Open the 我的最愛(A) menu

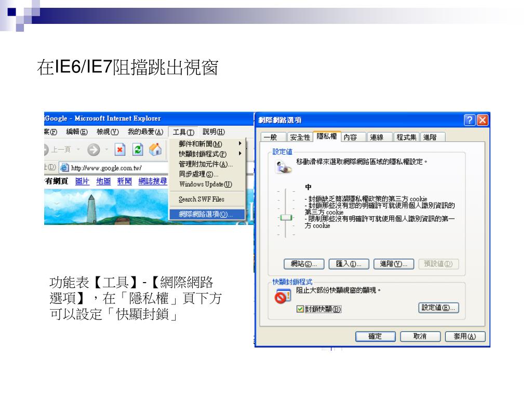tap(145, 131)
